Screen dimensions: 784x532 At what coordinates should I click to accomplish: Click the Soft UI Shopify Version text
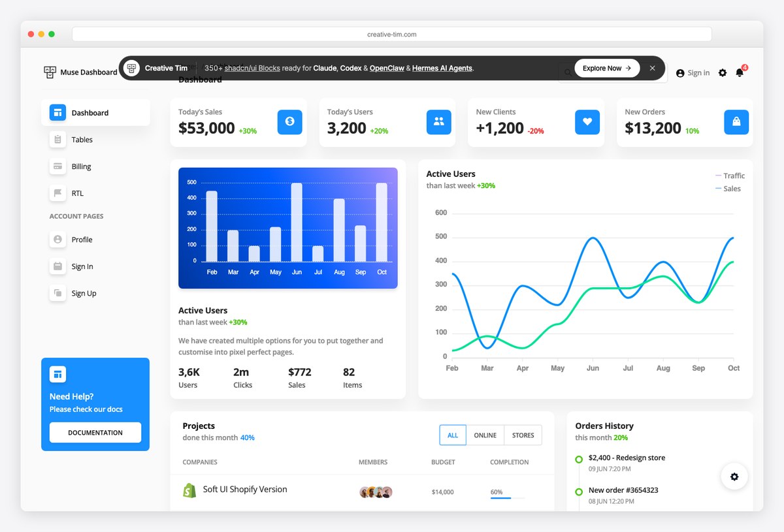pyautogui.click(x=245, y=489)
